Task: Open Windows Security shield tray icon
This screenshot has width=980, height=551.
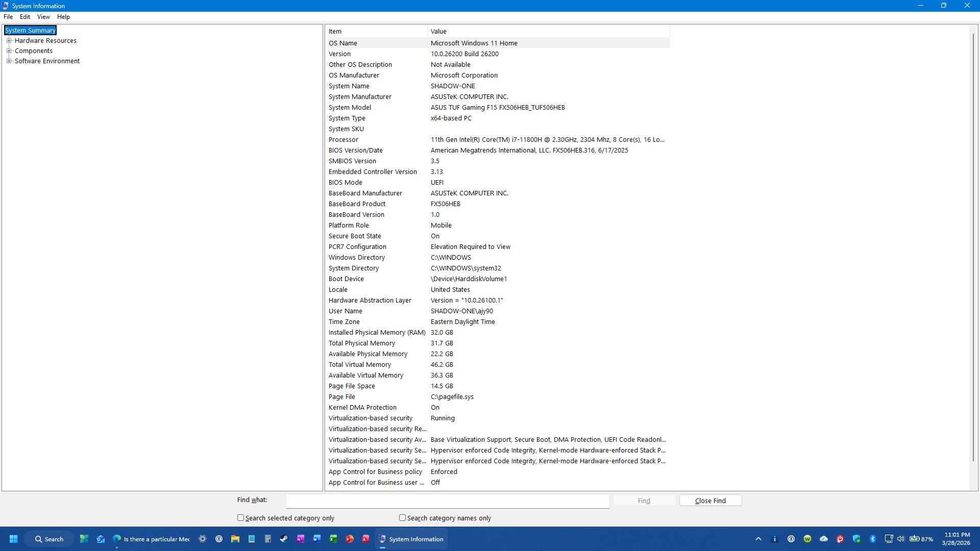Action: click(856, 539)
